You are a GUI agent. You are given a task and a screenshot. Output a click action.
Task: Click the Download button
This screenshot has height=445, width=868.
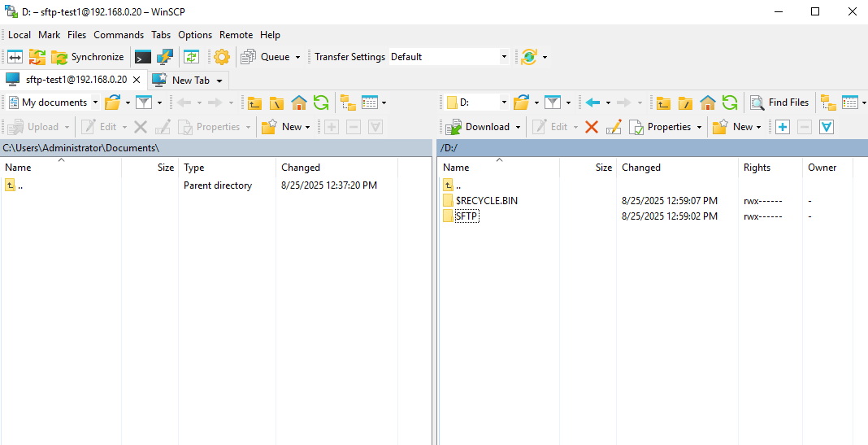478,127
